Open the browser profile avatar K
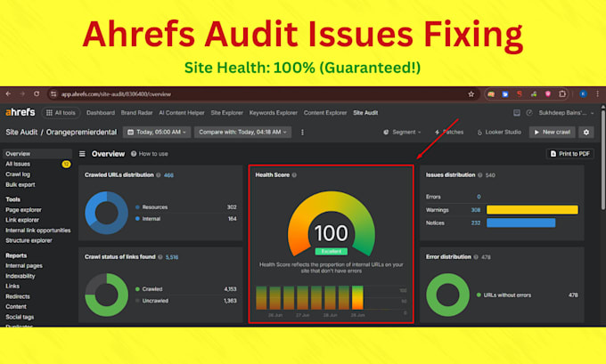The height and width of the screenshot is (364, 606). [x=583, y=93]
